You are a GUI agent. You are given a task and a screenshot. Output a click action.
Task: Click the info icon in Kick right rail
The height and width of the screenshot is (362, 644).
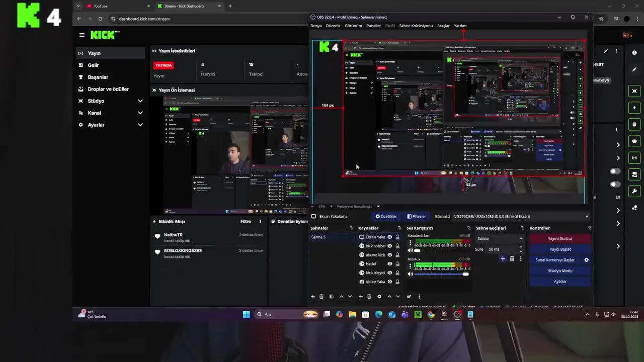click(x=634, y=53)
